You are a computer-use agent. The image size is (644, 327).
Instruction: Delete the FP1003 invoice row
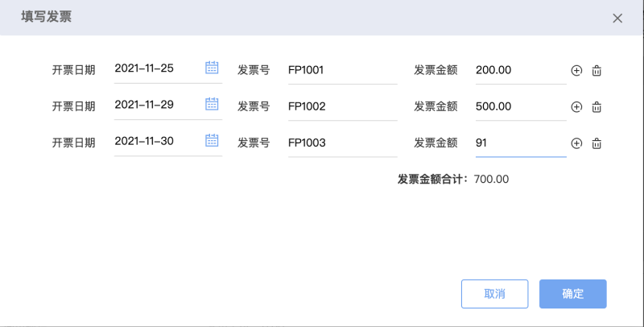[x=597, y=143]
